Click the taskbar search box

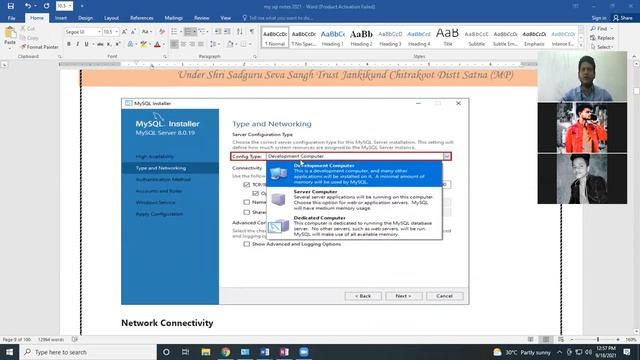[x=88, y=352]
